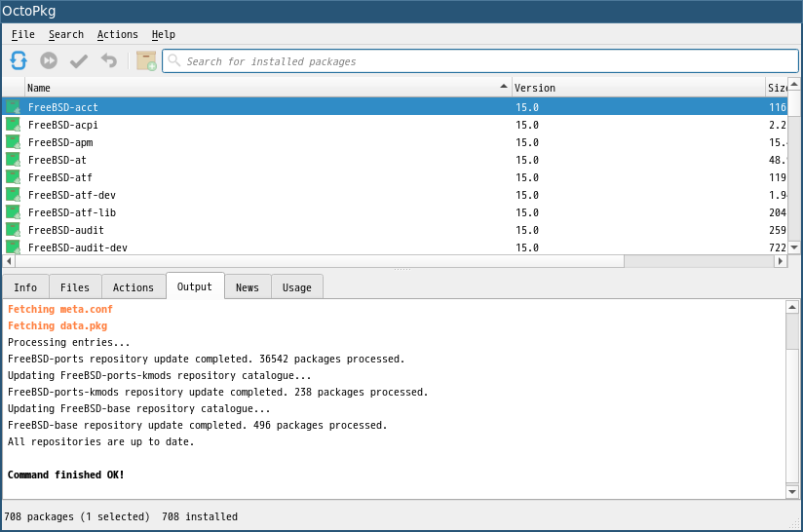The image size is (803, 532).
Task: Click version 15.0 of FreeBSD-acpi
Action: (x=527, y=125)
